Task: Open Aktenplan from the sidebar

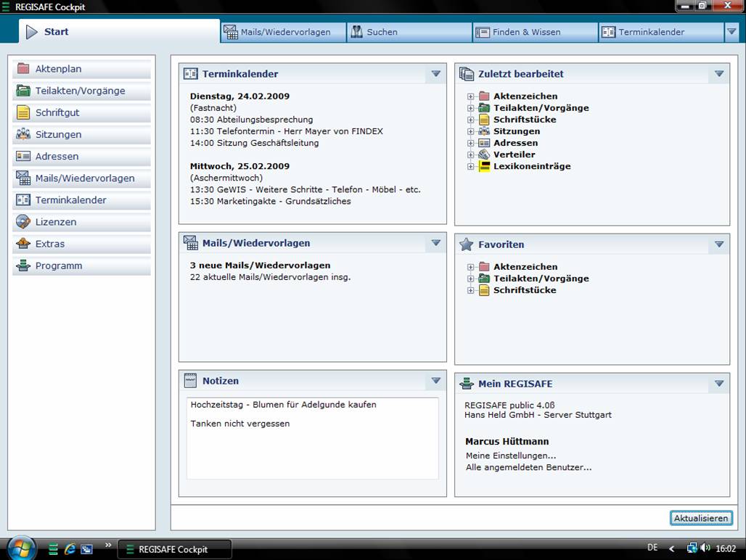Action: pyautogui.click(x=81, y=69)
